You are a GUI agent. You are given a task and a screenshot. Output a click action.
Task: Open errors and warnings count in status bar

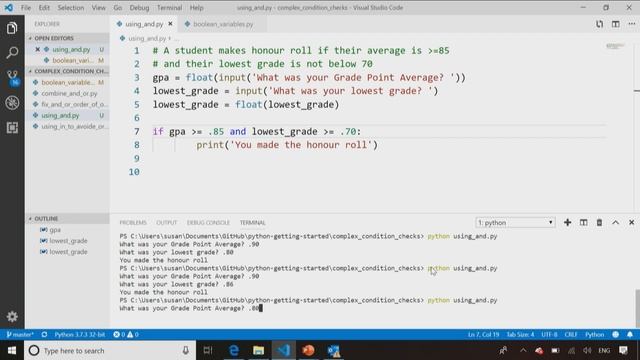point(126,335)
